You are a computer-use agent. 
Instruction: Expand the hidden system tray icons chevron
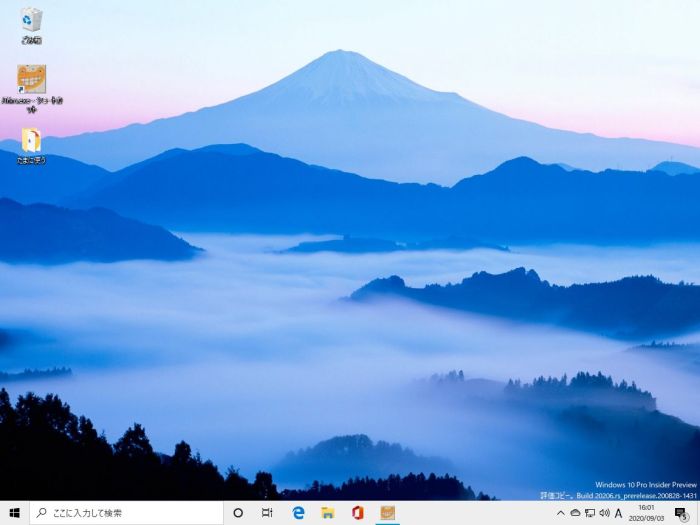[560, 513]
